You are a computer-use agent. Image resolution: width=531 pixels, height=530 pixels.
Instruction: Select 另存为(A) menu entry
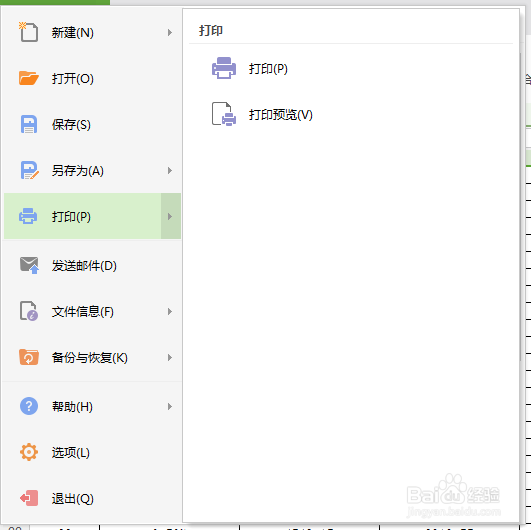point(92,170)
